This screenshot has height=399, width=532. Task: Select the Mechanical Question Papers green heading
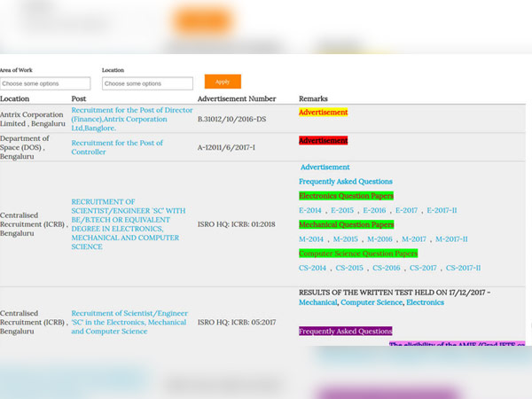click(x=347, y=224)
